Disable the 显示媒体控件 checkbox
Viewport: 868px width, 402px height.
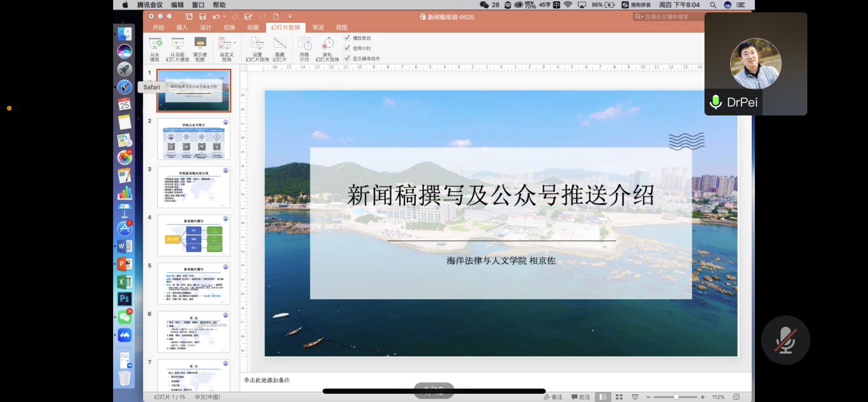pos(347,58)
